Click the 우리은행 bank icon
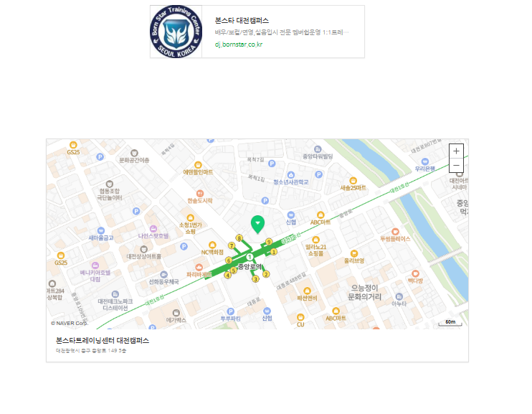Viewport: 532px width, 414px height. point(425,161)
